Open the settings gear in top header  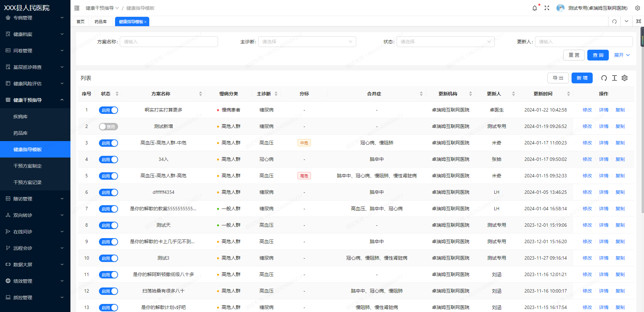coord(637,8)
